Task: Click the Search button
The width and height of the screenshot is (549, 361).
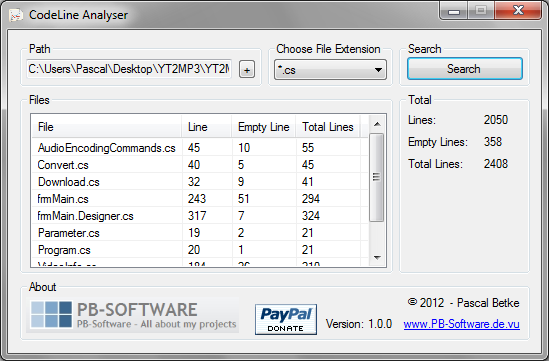Action: (465, 69)
